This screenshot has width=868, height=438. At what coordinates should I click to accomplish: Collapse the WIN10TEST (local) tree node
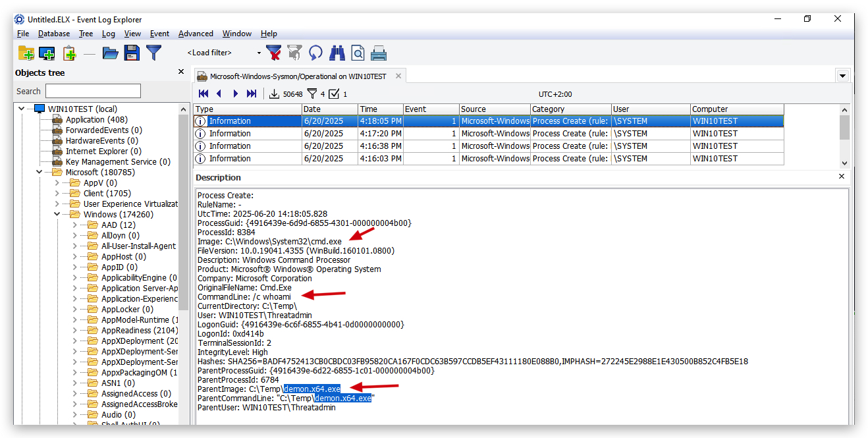[x=22, y=109]
